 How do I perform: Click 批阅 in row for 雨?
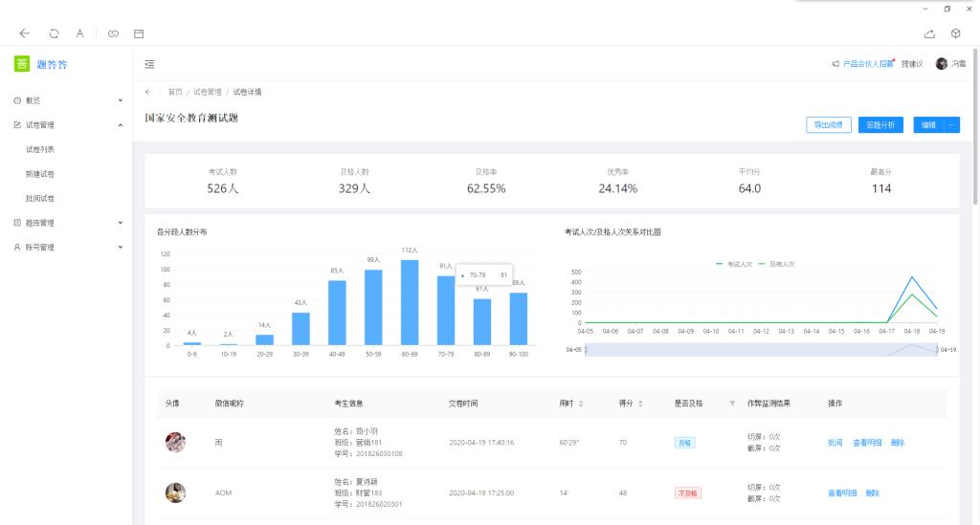(835, 443)
